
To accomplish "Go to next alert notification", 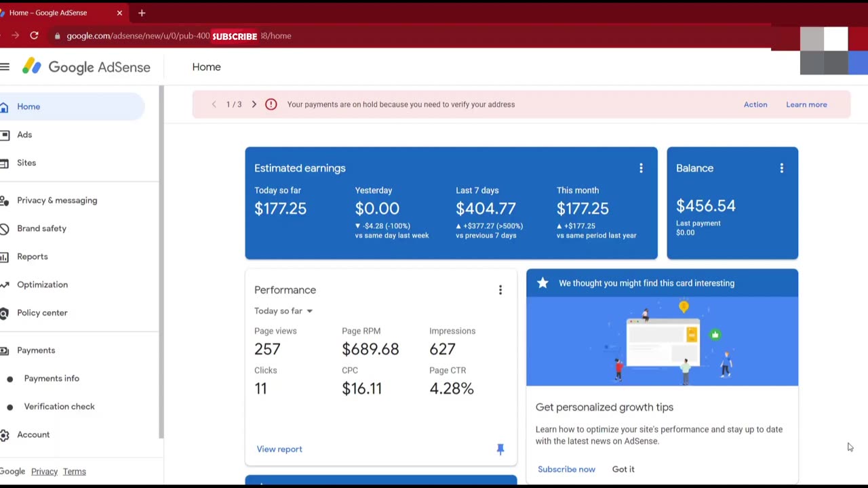I will coord(254,104).
